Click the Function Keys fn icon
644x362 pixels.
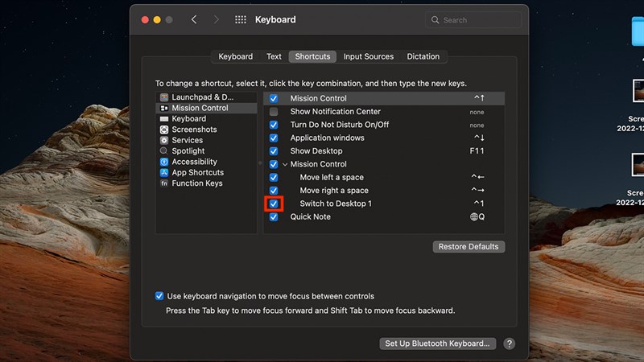164,183
